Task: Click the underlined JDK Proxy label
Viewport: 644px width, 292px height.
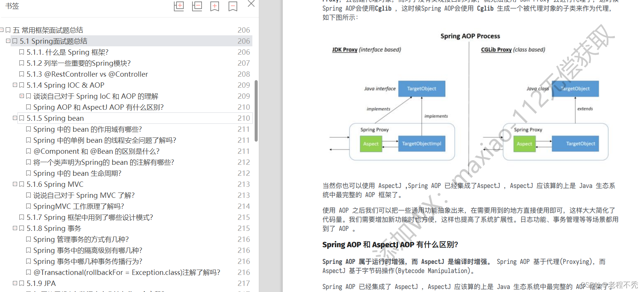Action: (345, 49)
